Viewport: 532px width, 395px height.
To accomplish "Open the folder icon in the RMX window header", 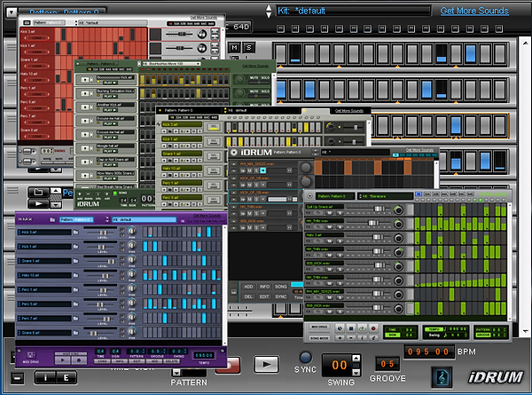I will click(52, 219).
